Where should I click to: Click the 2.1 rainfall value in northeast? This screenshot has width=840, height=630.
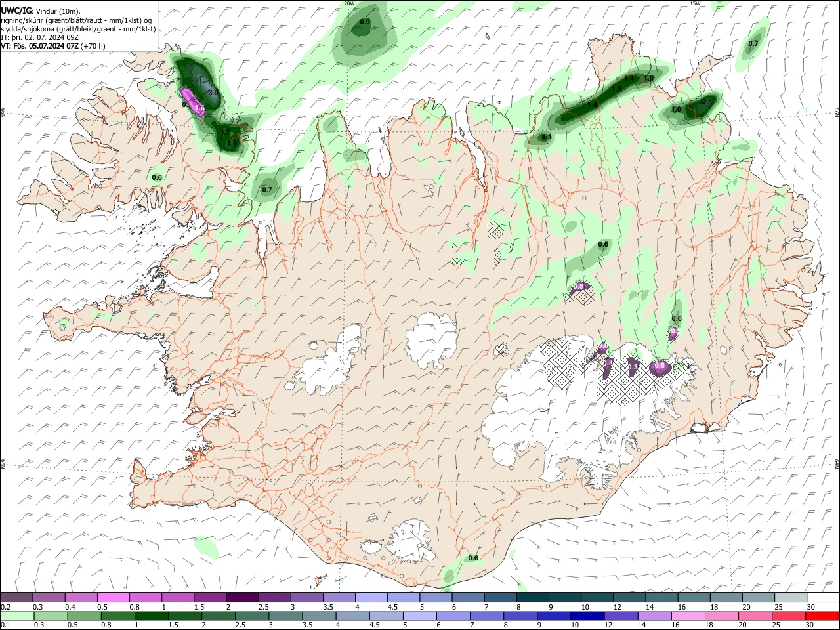coord(707,103)
